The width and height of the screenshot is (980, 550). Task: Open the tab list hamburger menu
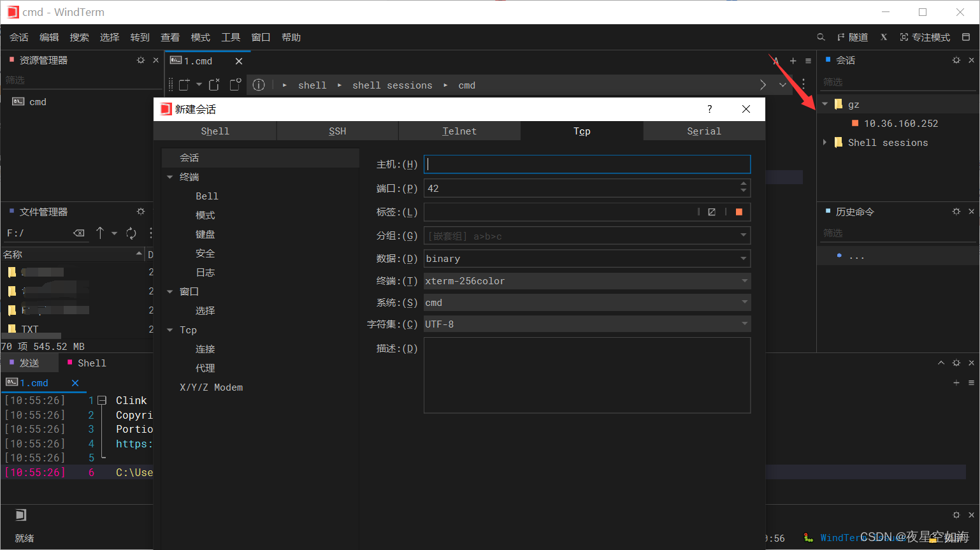click(x=809, y=61)
